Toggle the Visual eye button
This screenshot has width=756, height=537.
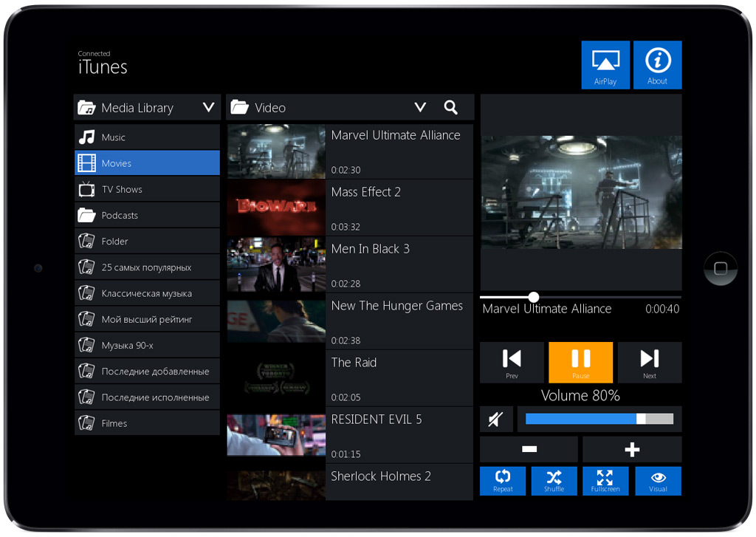point(658,481)
